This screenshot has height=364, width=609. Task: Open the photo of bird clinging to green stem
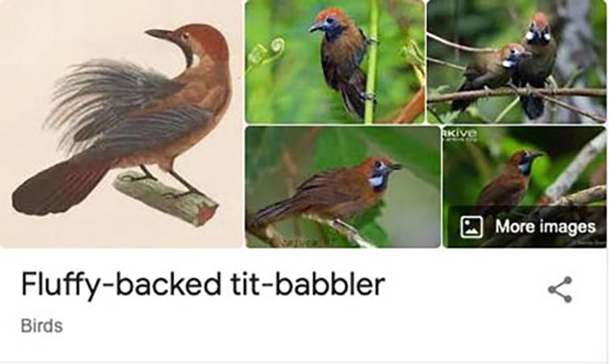[x=335, y=62]
